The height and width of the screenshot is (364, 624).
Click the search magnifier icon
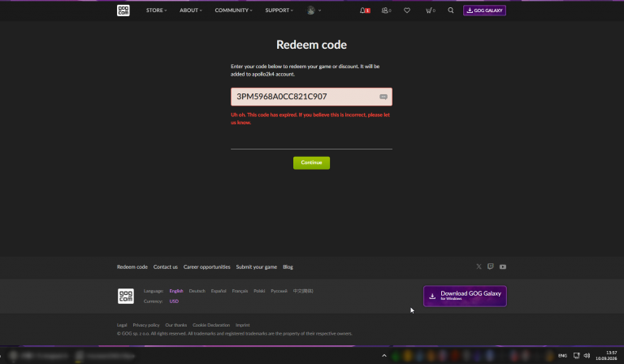(450, 11)
